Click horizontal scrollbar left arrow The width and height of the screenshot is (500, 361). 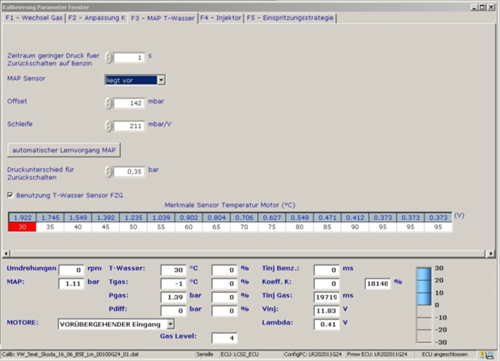(x=6, y=254)
